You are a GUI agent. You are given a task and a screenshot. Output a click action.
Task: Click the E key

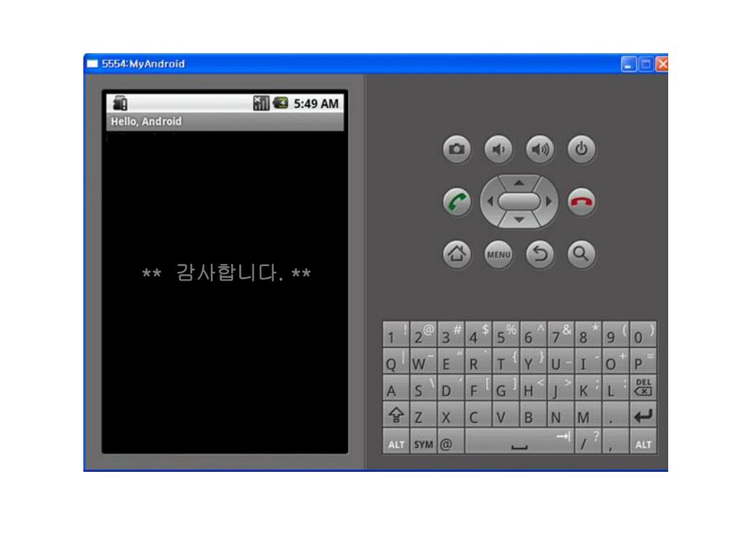coord(451,360)
